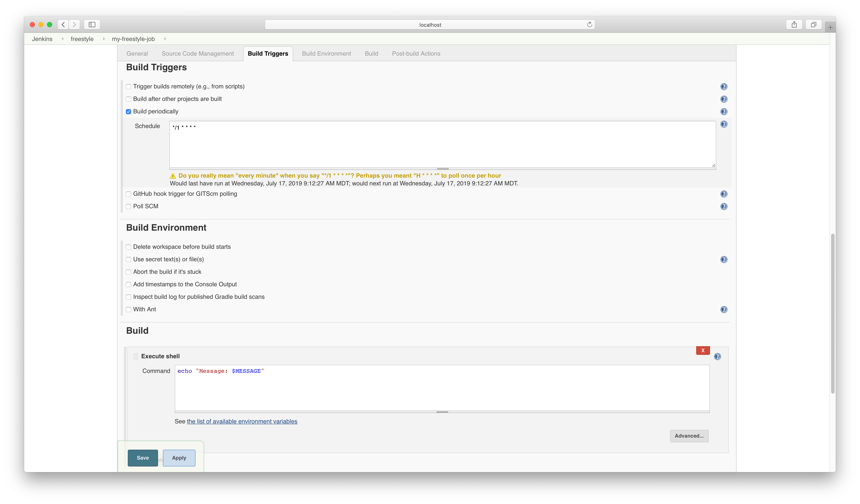860x504 pixels.
Task: Check Delete workspace before build starts
Action: (128, 247)
